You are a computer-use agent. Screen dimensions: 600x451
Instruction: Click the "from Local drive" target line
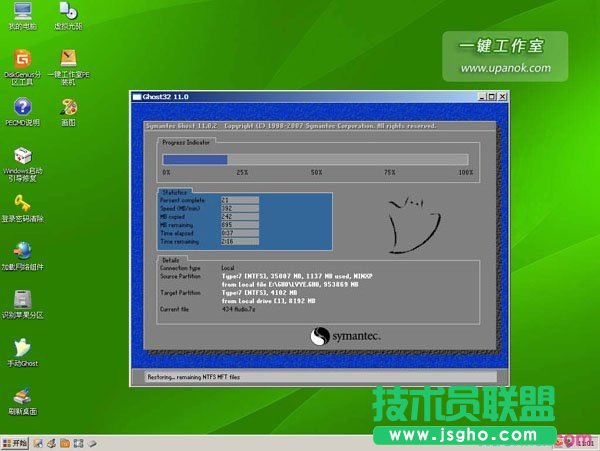point(269,301)
